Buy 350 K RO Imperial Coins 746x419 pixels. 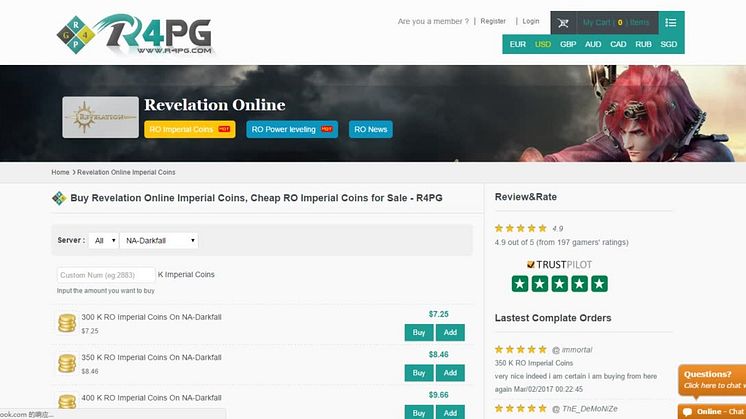pyautogui.click(x=419, y=373)
